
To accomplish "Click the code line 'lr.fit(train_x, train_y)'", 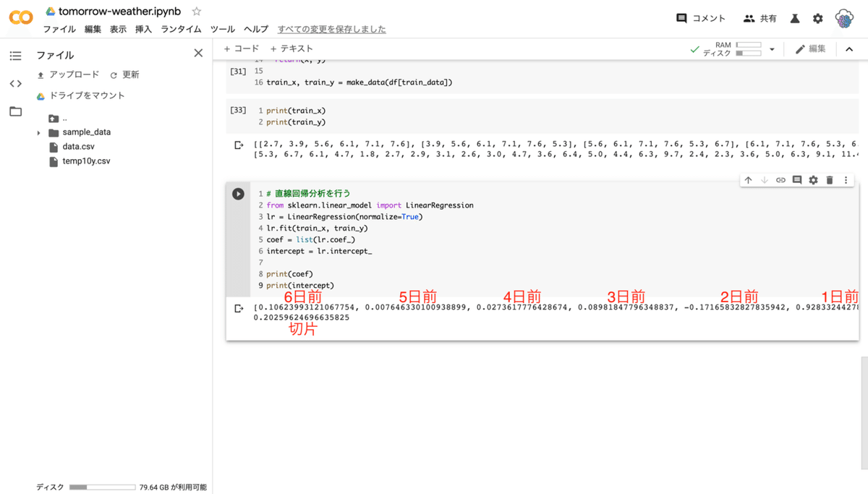I will click(317, 228).
